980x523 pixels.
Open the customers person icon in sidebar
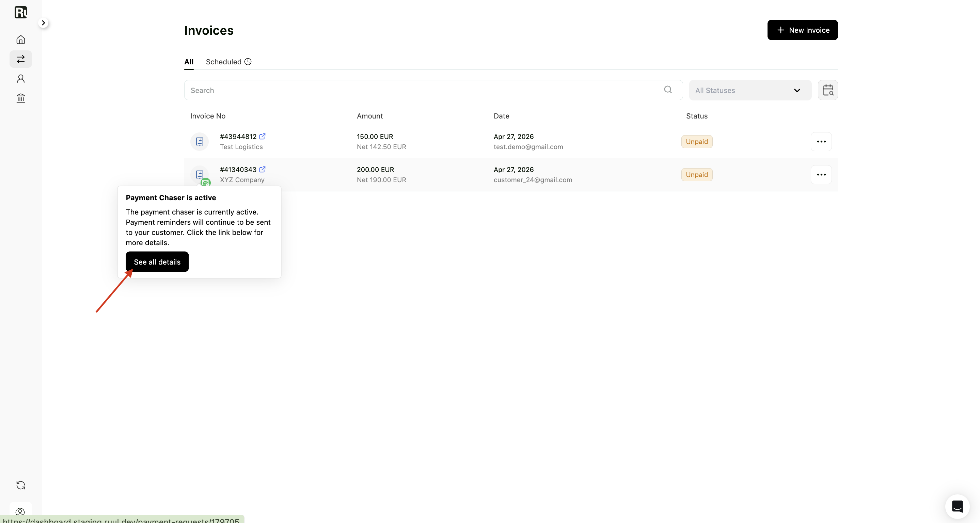pos(21,79)
